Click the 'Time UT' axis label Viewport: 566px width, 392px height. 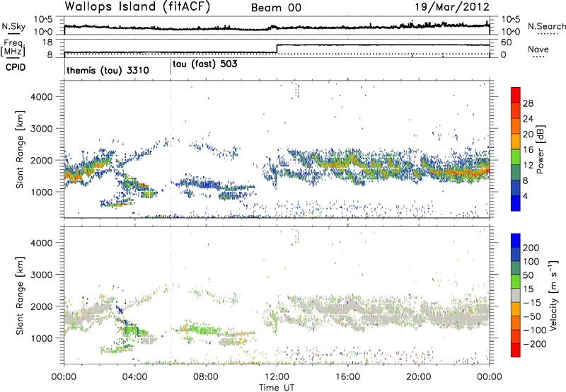click(277, 387)
